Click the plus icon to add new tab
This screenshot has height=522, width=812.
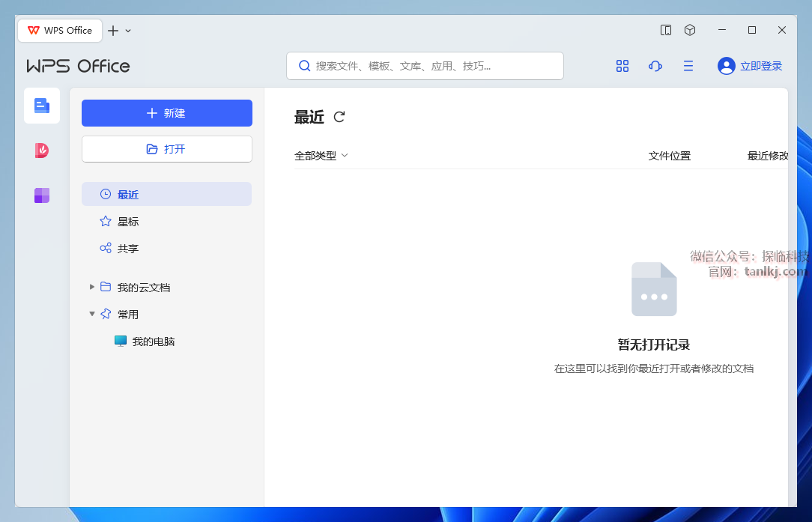pos(113,31)
